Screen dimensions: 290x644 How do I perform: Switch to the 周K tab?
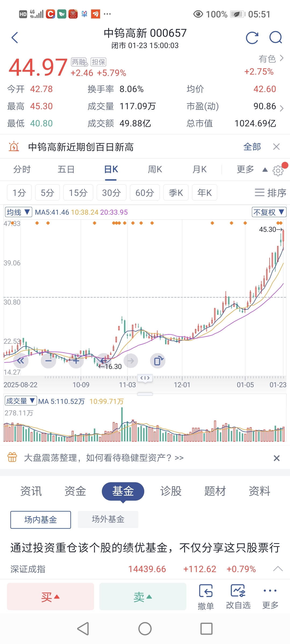click(x=155, y=170)
